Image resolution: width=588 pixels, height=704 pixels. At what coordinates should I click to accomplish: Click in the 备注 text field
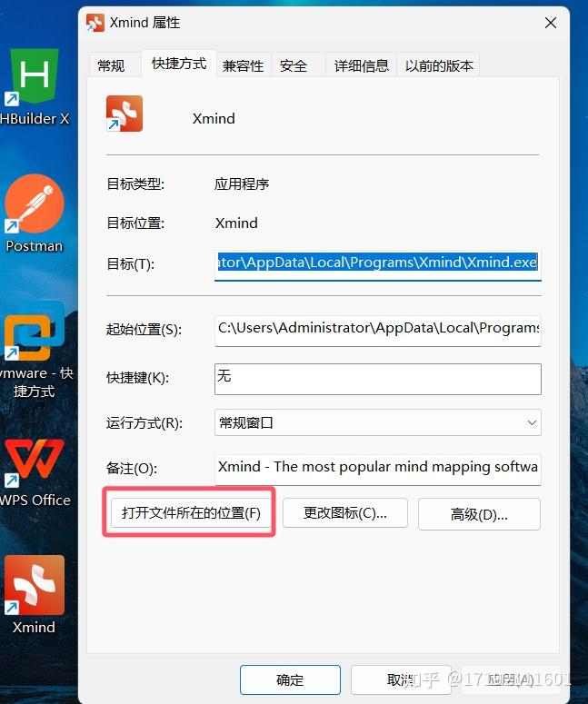[x=378, y=470]
